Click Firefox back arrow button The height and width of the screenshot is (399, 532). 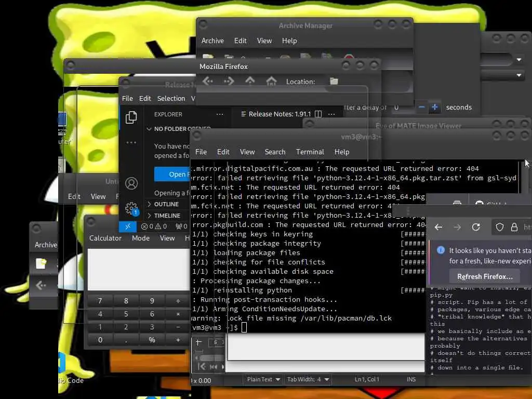point(438,227)
